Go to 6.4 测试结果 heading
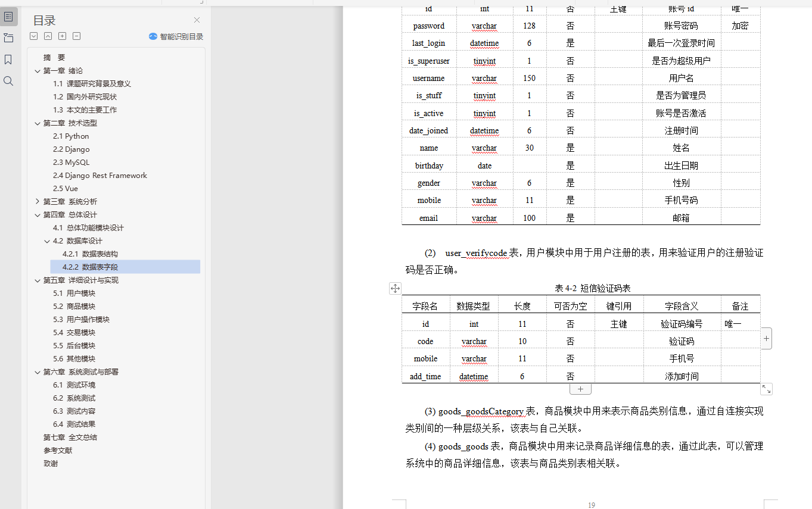The height and width of the screenshot is (509, 812). pos(74,424)
